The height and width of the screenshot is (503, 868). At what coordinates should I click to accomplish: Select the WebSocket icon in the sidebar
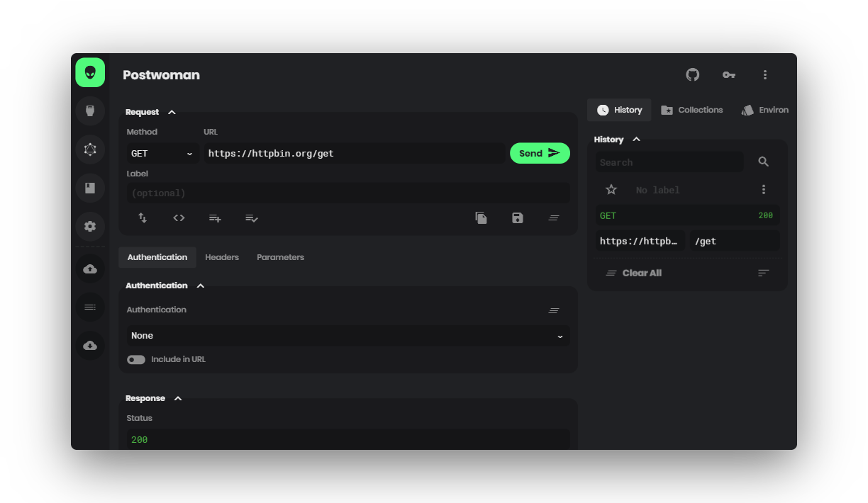pyautogui.click(x=90, y=111)
